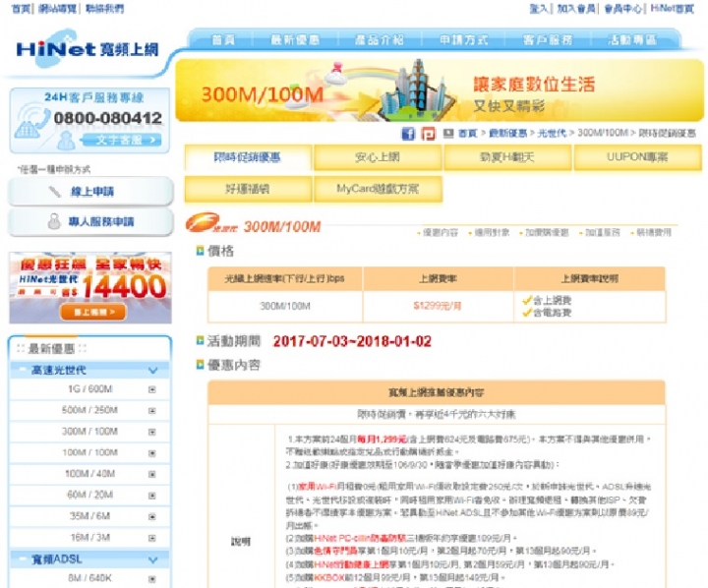Expand the 500M / 250M row icon
708x588 pixels.
coord(152,410)
